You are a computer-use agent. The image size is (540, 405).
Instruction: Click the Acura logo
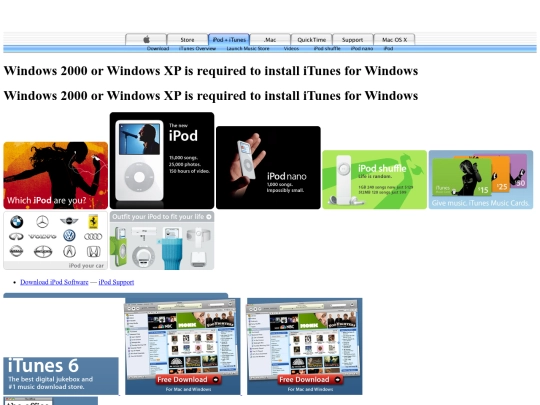coord(69,251)
